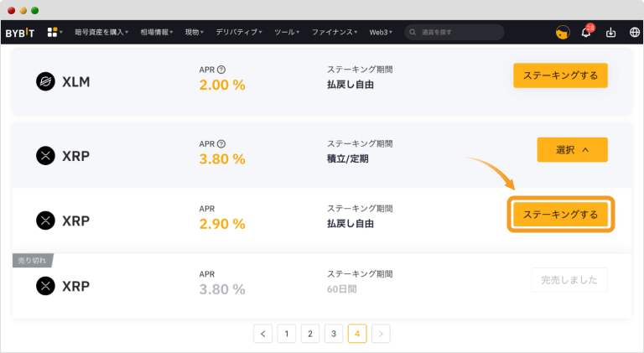This screenshot has height=353, width=644.
Task: Click the Bybit logo
Action: [20, 33]
